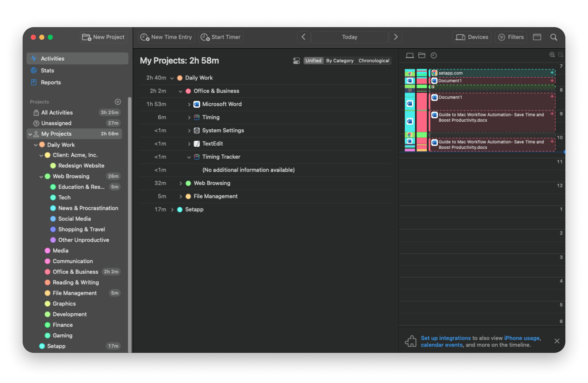Select Office & Business in sidebar

(x=75, y=272)
